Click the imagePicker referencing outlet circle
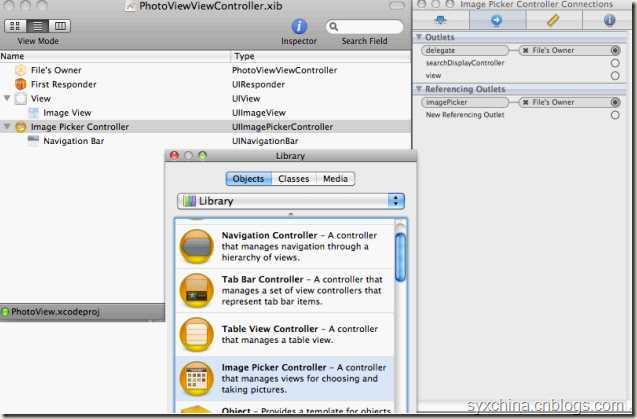The image size is (637, 419). 615,102
